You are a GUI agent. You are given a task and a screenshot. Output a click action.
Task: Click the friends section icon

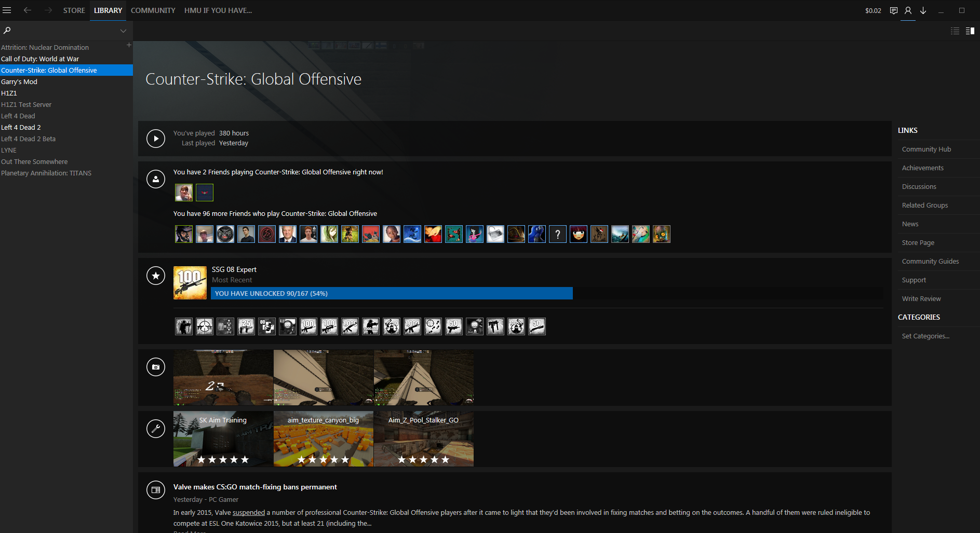click(x=156, y=179)
